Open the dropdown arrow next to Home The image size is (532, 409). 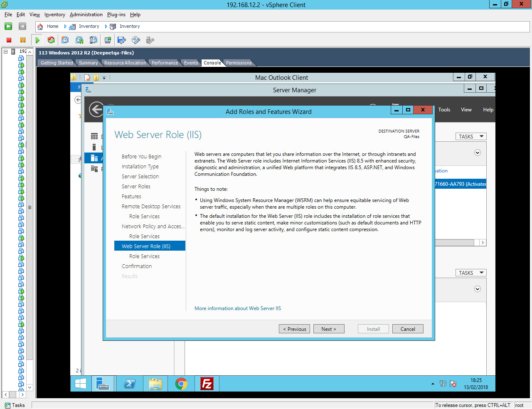pos(65,27)
